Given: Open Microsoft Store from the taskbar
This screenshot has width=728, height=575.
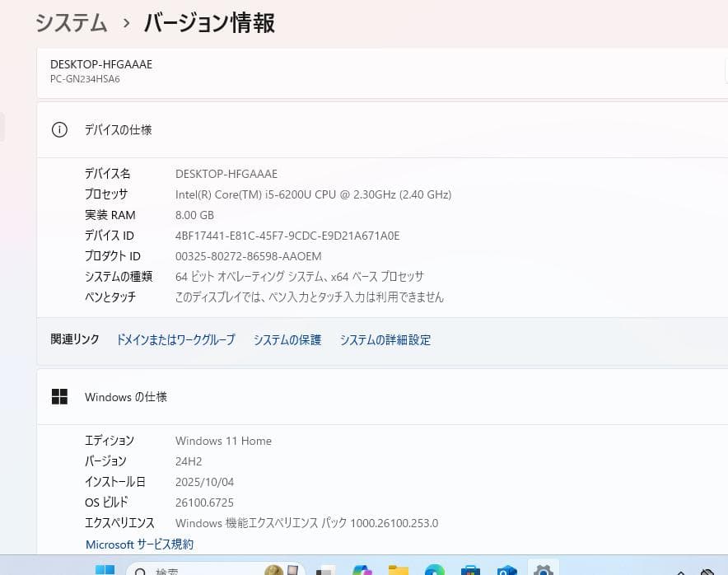Looking at the screenshot, I should point(469,569).
